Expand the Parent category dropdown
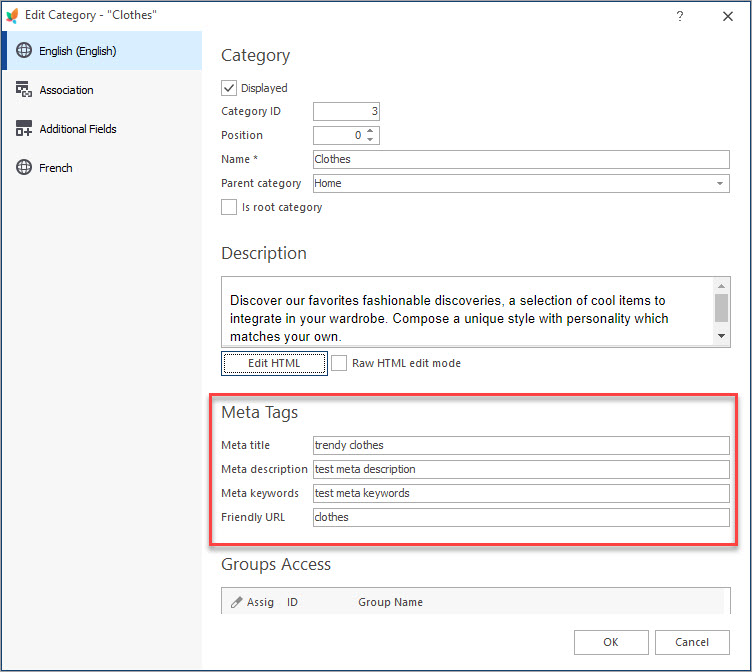 click(x=719, y=183)
